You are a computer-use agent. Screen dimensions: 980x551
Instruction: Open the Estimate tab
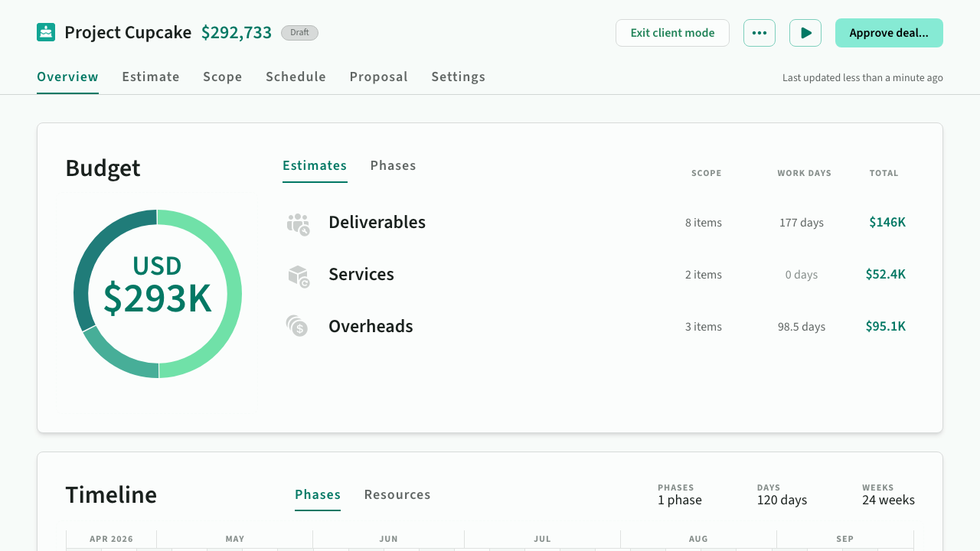pyautogui.click(x=151, y=77)
